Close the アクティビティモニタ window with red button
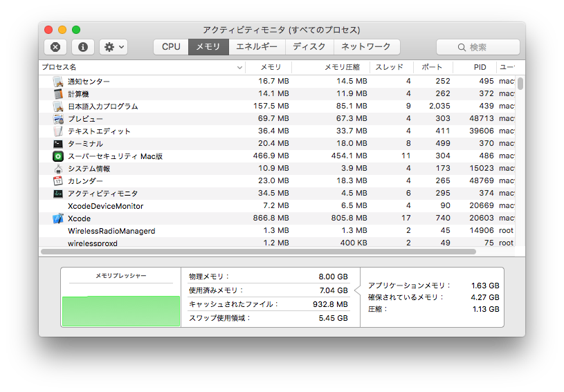 pyautogui.click(x=48, y=30)
